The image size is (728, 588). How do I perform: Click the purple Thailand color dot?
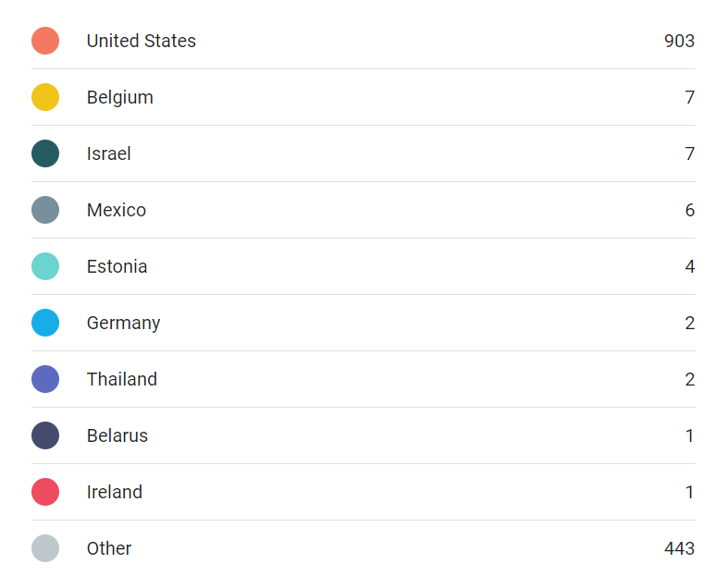[x=45, y=379]
